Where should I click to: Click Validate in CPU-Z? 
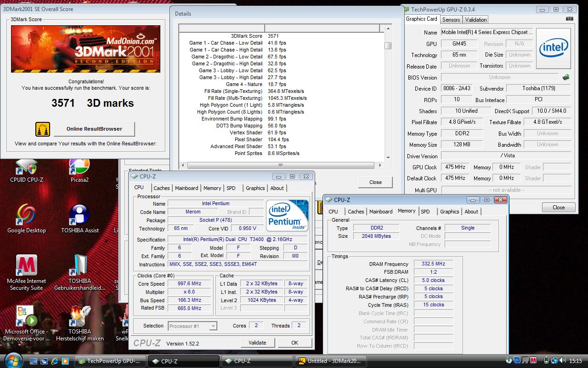pos(257,343)
